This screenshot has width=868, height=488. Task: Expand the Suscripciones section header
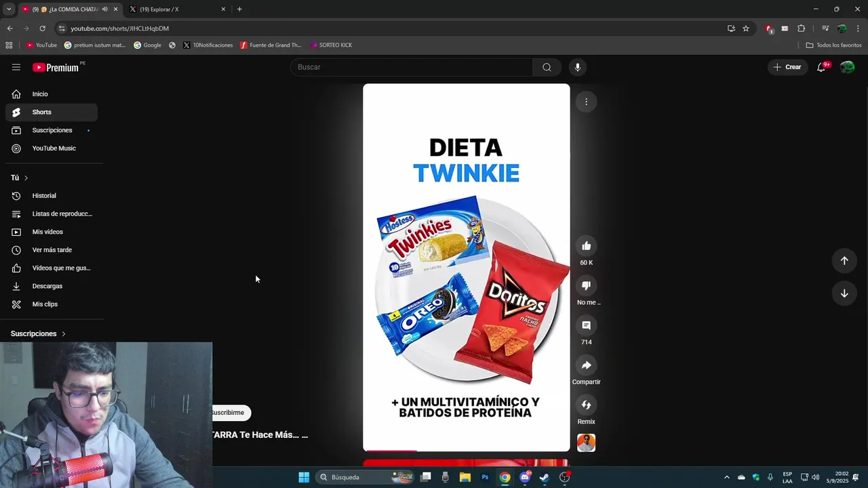pyautogui.click(x=38, y=333)
